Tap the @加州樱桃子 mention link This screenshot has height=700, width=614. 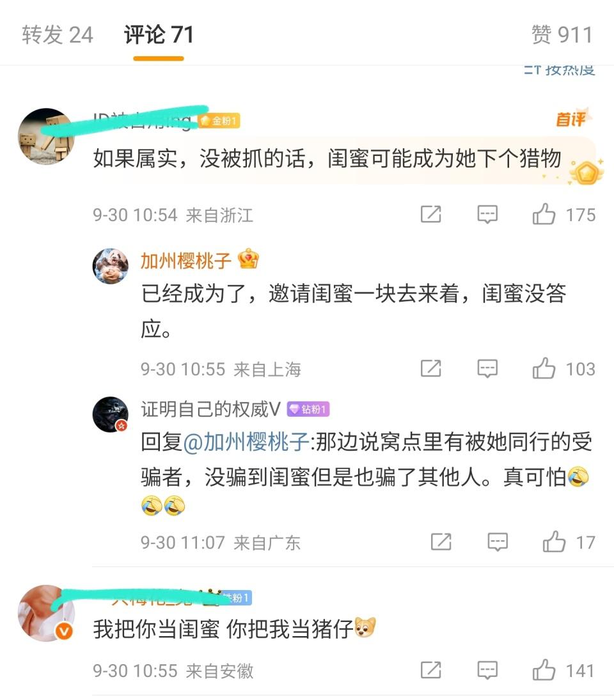[246, 442]
